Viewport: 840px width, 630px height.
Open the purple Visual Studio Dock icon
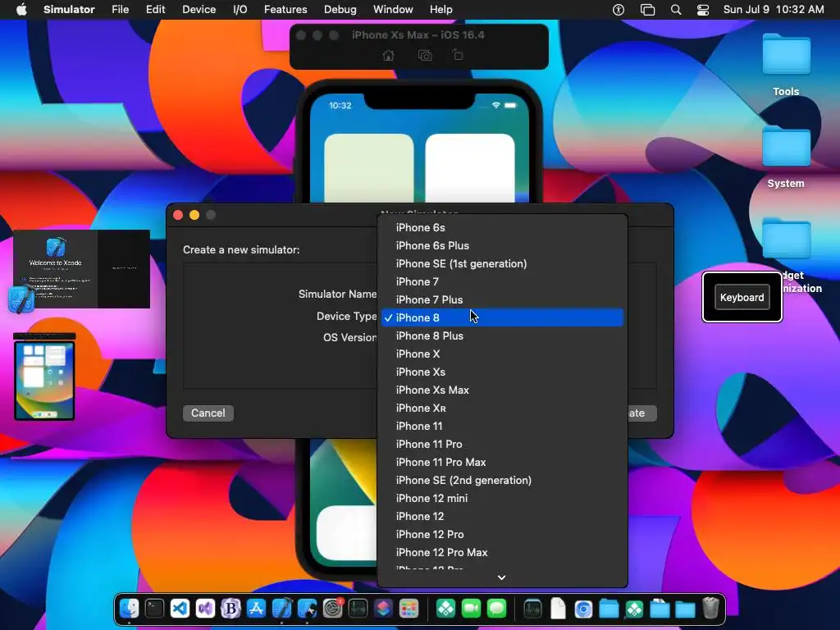tap(205, 609)
